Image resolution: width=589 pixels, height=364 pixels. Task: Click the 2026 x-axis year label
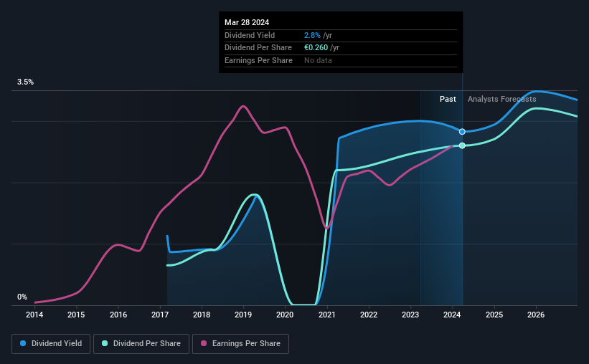click(536, 315)
